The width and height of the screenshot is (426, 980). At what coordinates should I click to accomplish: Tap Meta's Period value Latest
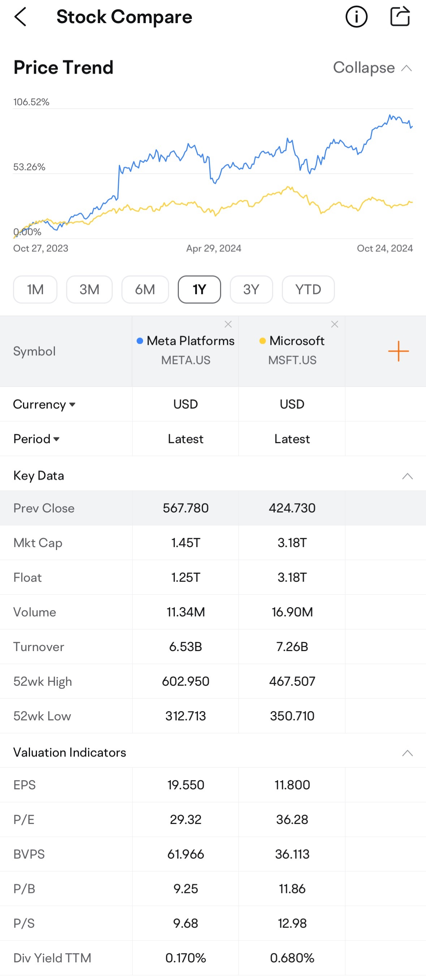186,439
